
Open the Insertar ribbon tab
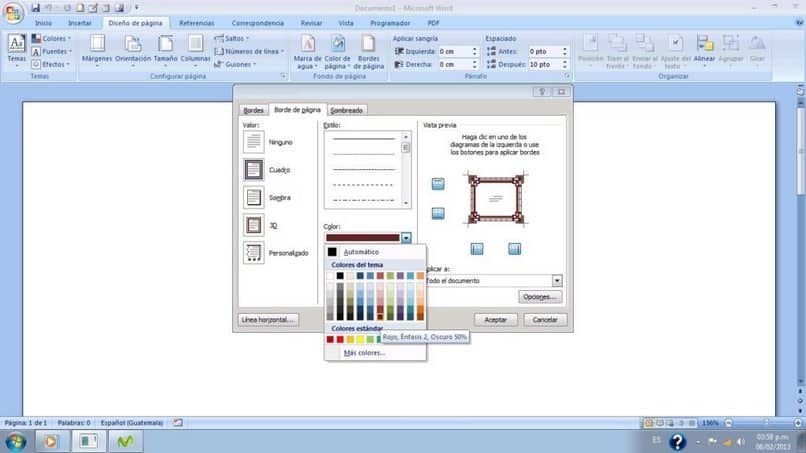click(80, 23)
